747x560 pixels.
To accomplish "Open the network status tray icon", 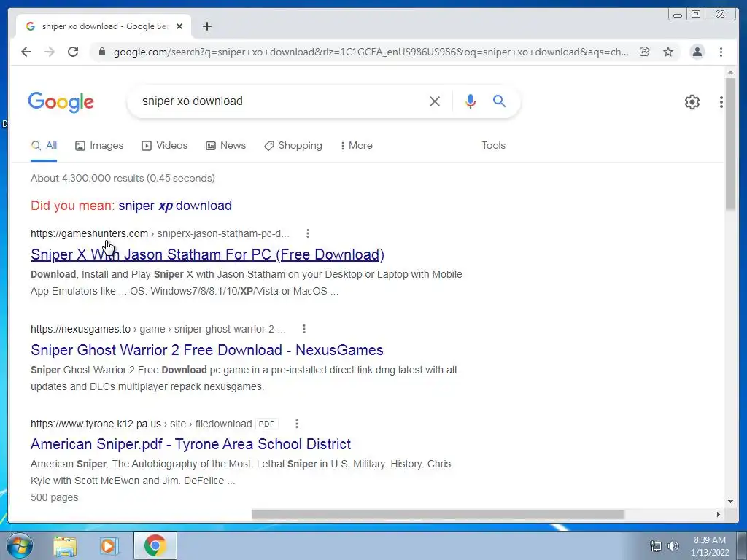I will click(x=656, y=546).
